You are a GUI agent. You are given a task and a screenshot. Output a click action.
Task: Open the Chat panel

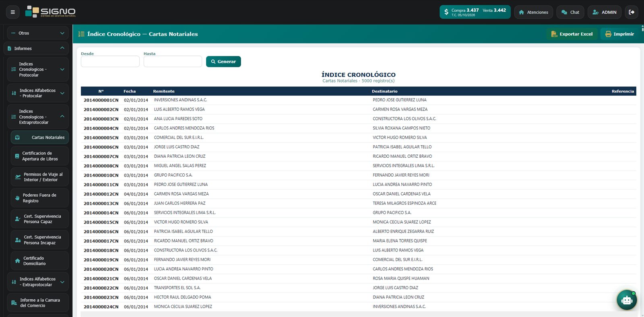point(570,12)
